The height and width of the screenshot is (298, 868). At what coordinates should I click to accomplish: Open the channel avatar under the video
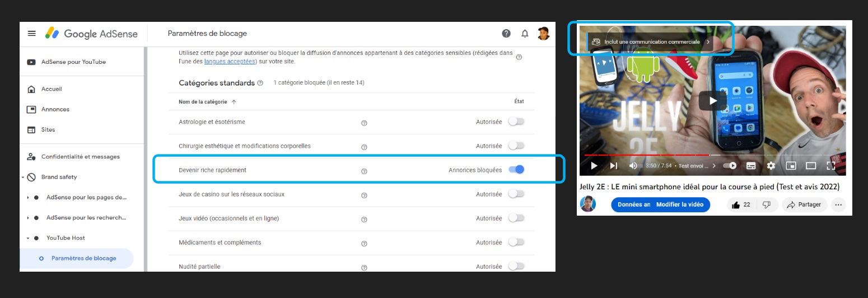(588, 204)
